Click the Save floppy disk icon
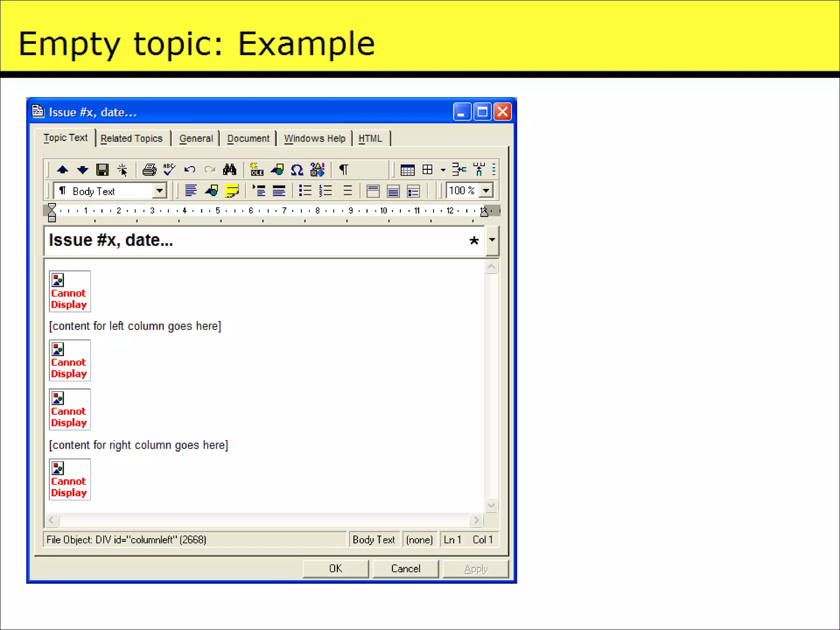Image resolution: width=840 pixels, height=630 pixels. point(102,169)
